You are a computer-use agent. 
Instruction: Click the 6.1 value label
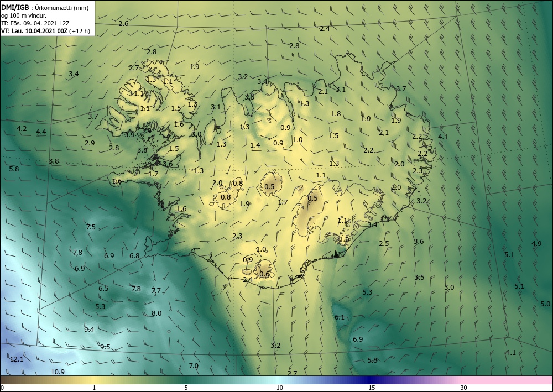[340, 317]
